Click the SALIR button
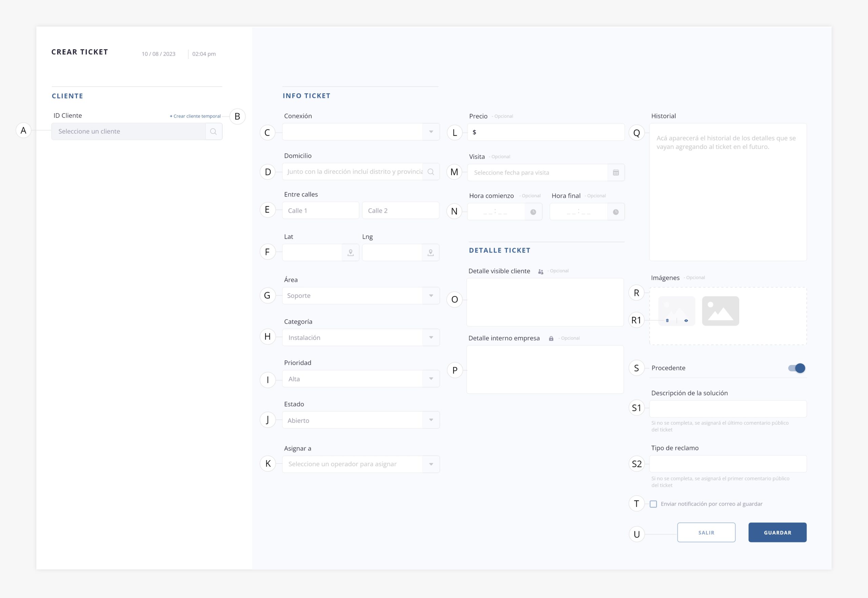Viewport: 868px width, 598px height. pos(706,533)
